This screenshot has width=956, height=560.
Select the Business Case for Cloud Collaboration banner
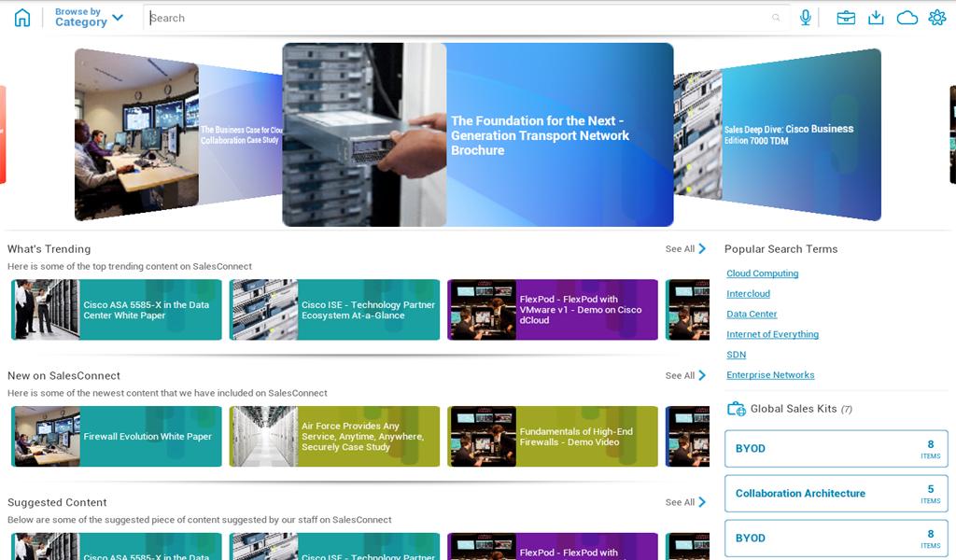(x=178, y=134)
